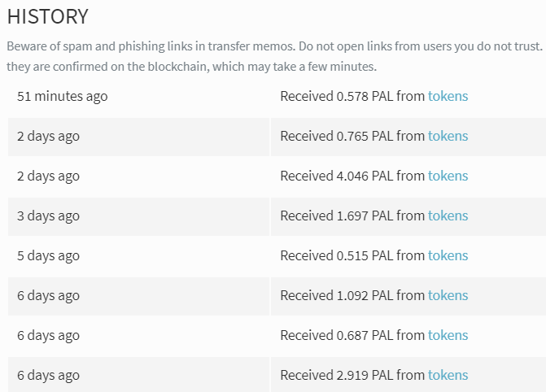Click tokens link beside 0.515 PAL
Viewport: 546px width, 392px height.
coord(448,255)
